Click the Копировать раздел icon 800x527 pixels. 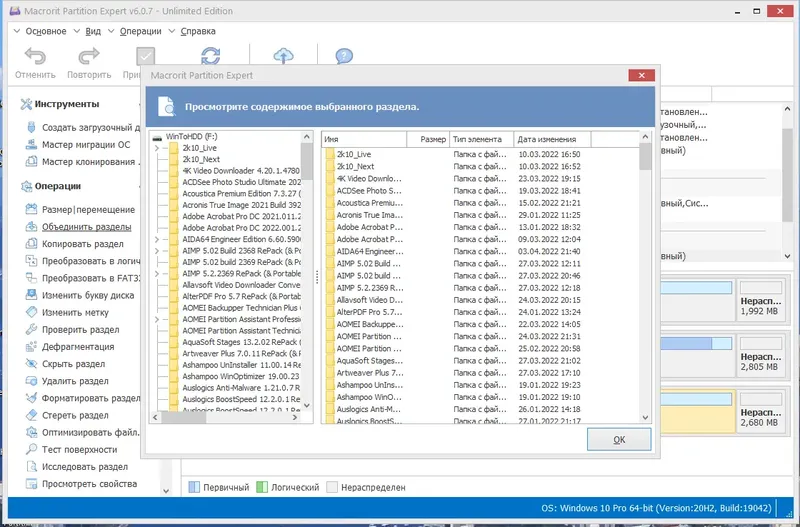pos(32,243)
